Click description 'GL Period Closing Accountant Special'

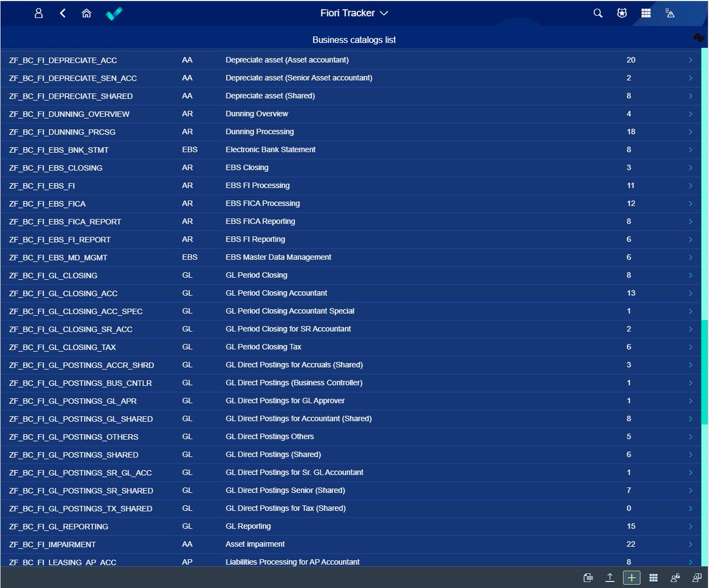pos(290,311)
